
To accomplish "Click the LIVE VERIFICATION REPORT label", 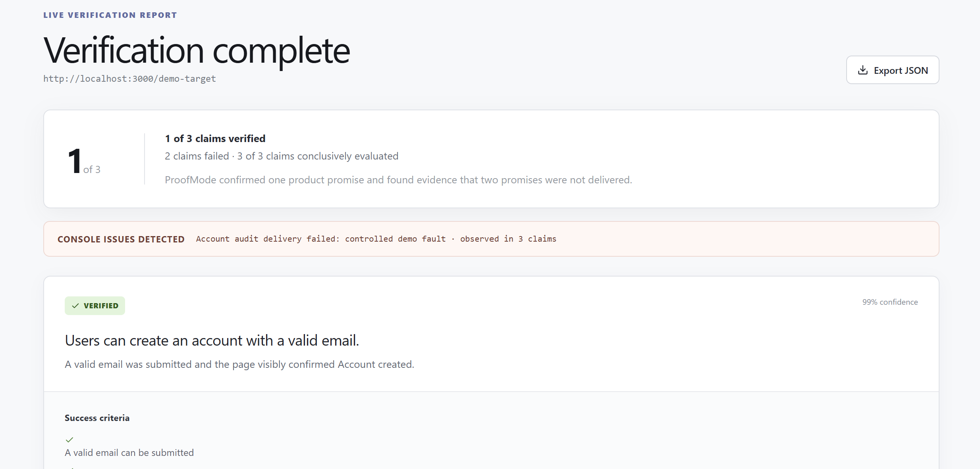I will coord(110,15).
